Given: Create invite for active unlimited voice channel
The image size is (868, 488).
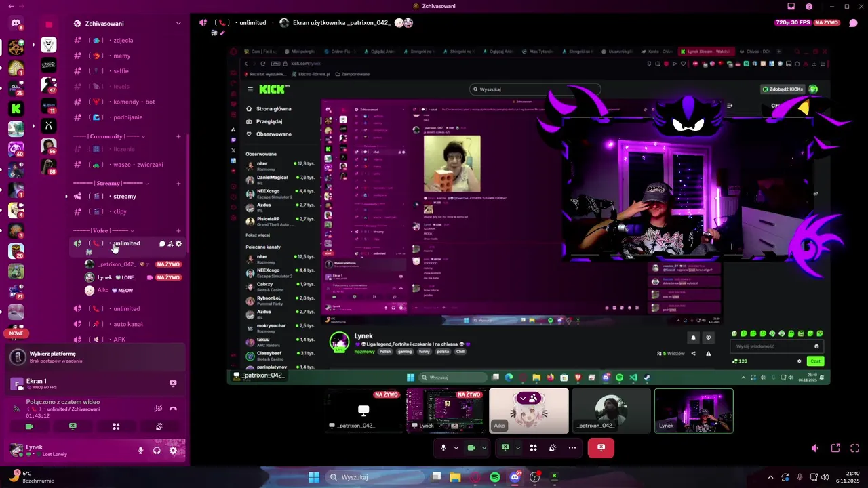Looking at the screenshot, I should [x=170, y=243].
